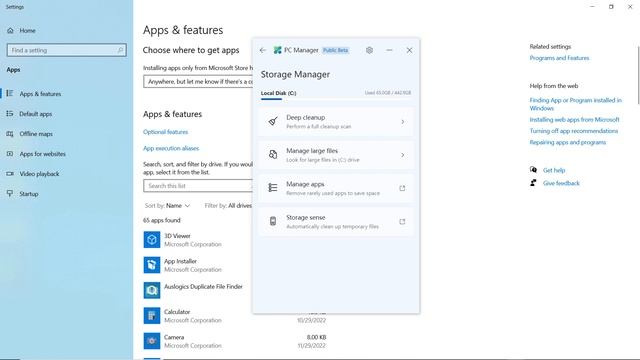Open 'Installing web apps from Microsoft' link
Image resolution: width=640 pixels, height=360 pixels.
pos(574,120)
